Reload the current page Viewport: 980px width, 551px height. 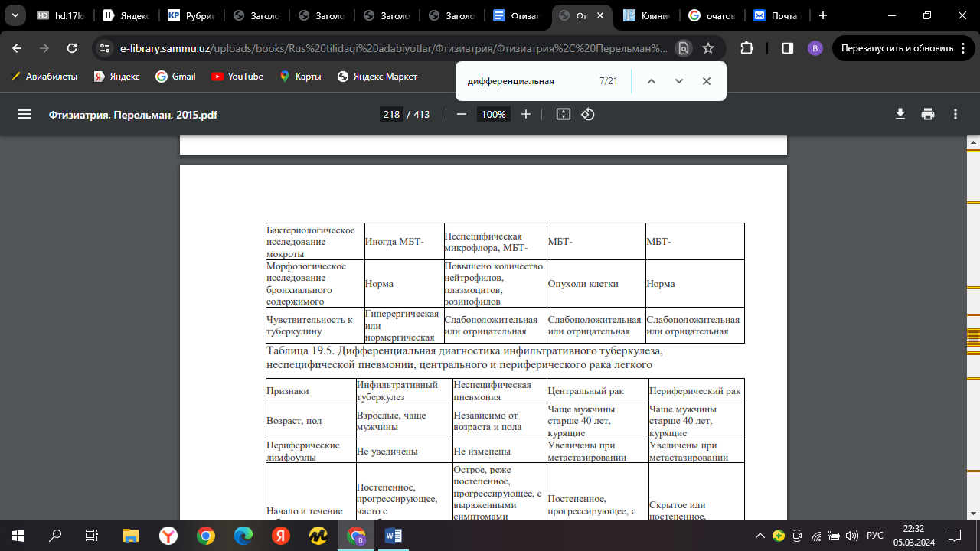[72, 48]
